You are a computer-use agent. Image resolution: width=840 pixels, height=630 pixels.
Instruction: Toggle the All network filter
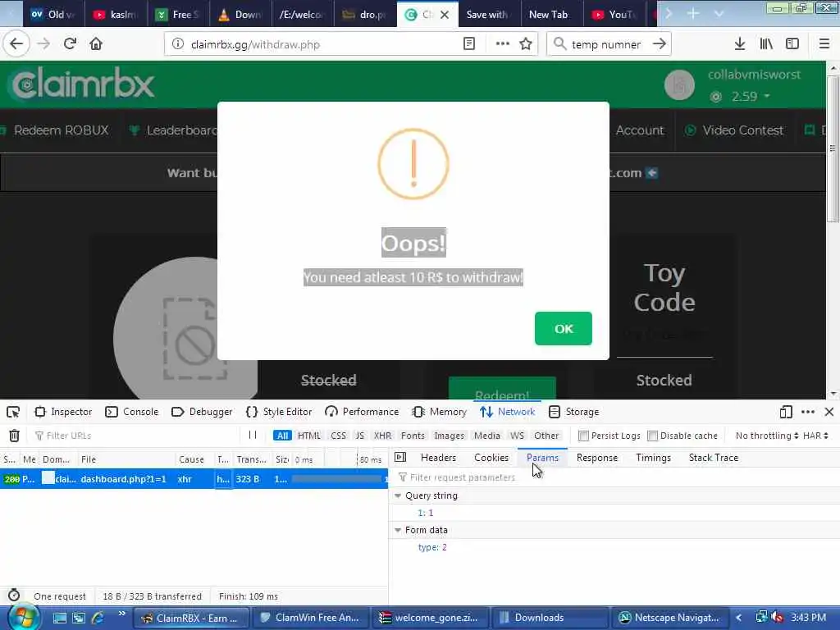[x=282, y=436]
